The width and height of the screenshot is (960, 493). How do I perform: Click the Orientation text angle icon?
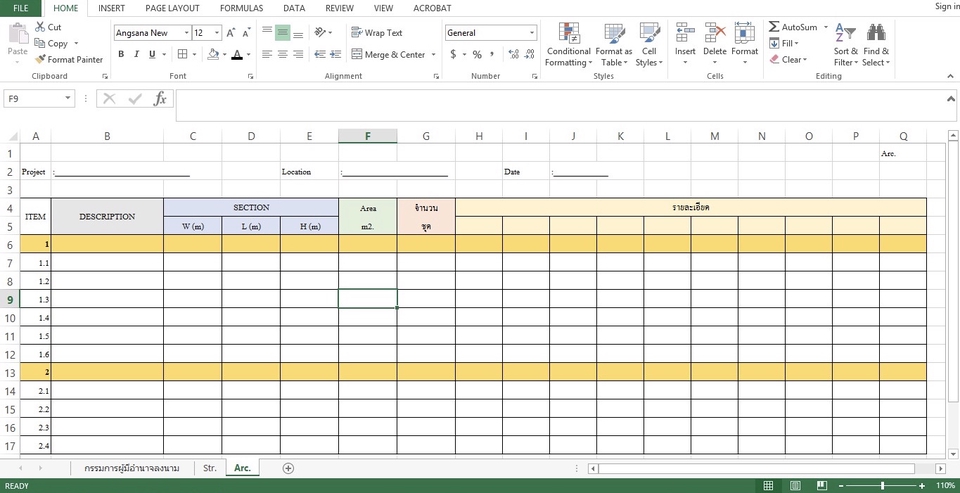click(320, 32)
